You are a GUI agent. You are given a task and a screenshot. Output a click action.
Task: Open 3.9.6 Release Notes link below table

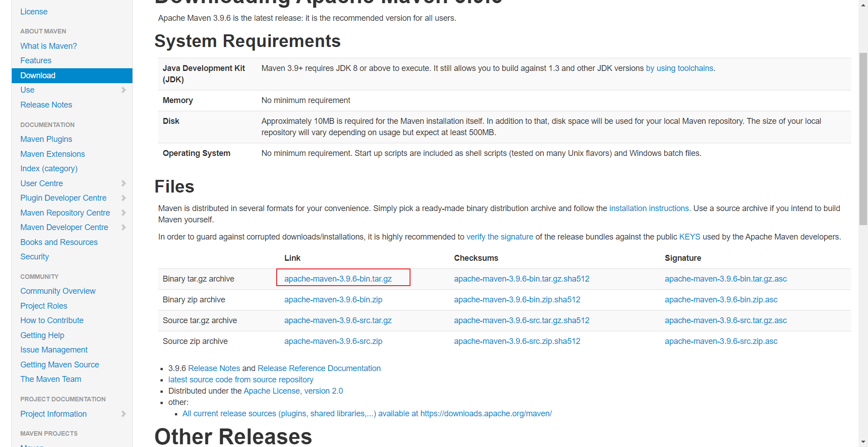pos(214,368)
